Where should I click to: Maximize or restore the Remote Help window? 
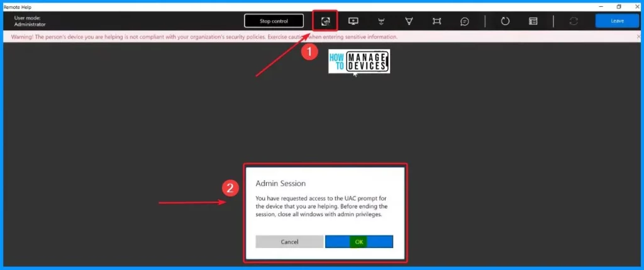coord(619,6)
